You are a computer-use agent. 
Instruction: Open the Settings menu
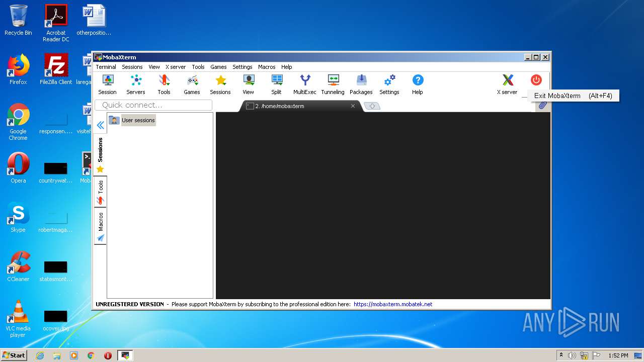pyautogui.click(x=243, y=67)
